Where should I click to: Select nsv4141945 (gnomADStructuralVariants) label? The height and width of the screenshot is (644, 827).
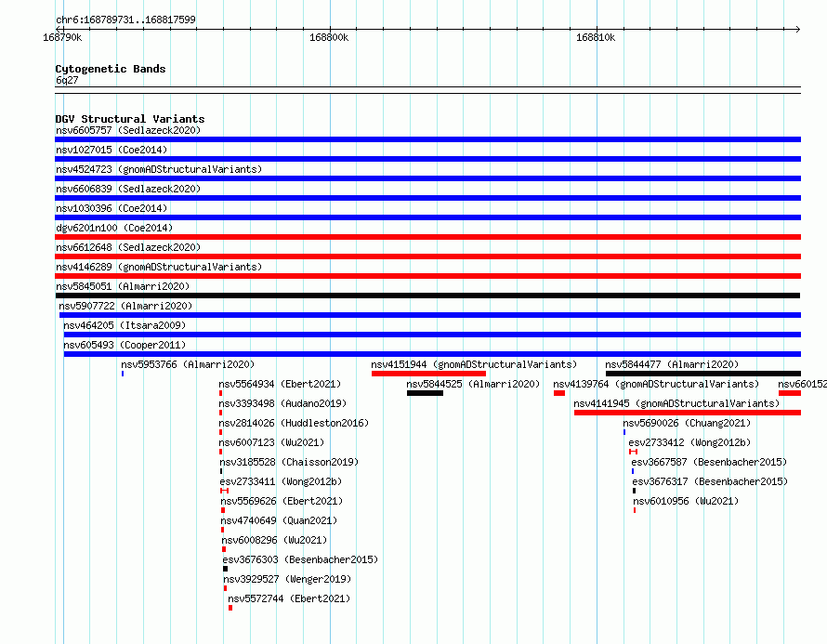(x=676, y=403)
